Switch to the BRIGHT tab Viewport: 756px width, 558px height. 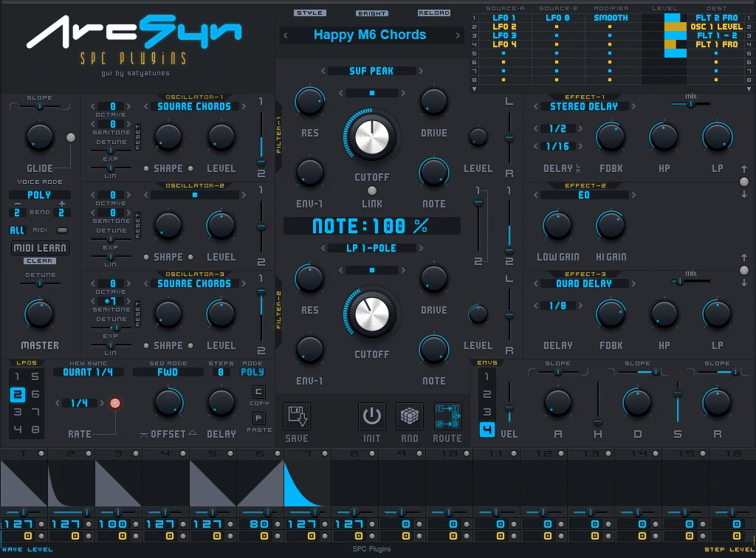372,13
